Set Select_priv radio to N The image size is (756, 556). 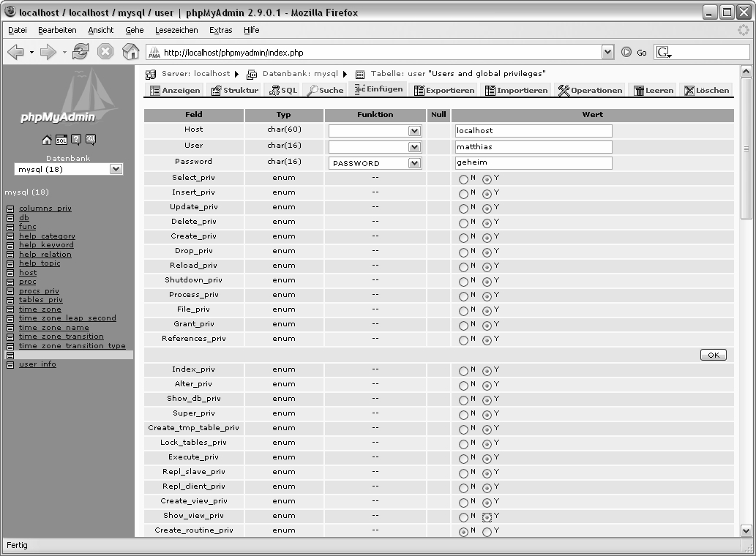click(x=463, y=179)
